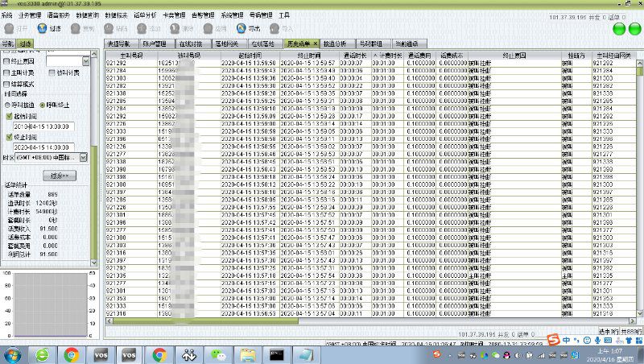644x364 pixels.
Task: Click the Sogou input method tray icon
Action: coord(554,340)
